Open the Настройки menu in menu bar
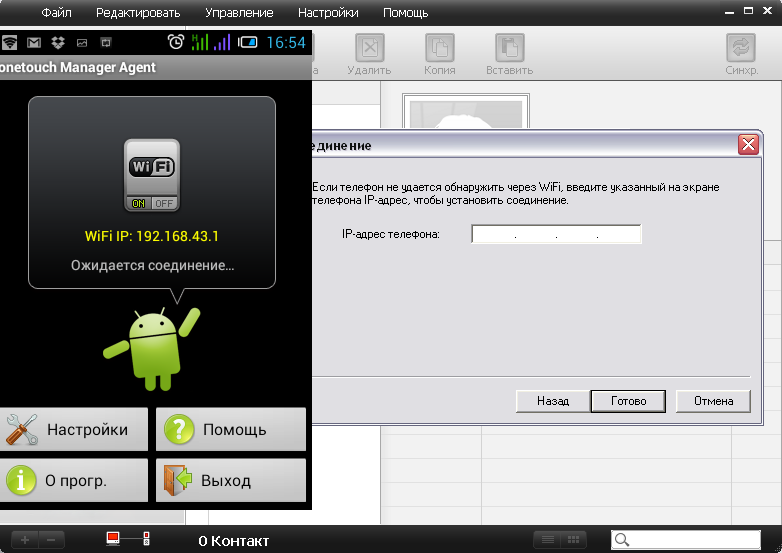Viewport: 782px width, 553px height. coord(328,12)
